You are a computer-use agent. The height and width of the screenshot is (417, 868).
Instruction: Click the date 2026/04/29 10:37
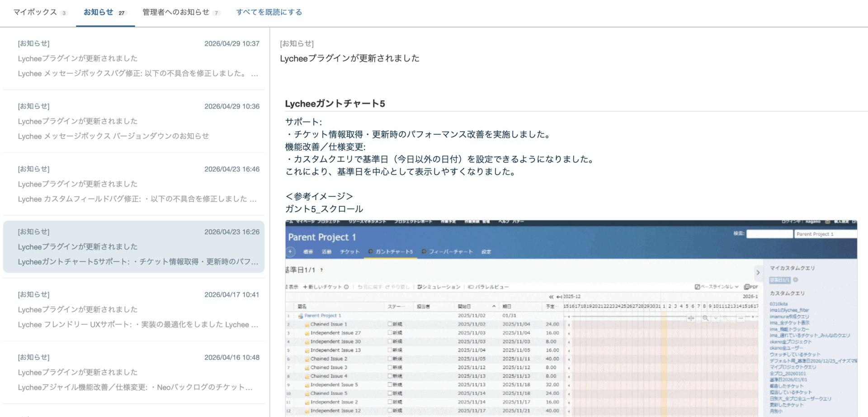pyautogui.click(x=232, y=44)
